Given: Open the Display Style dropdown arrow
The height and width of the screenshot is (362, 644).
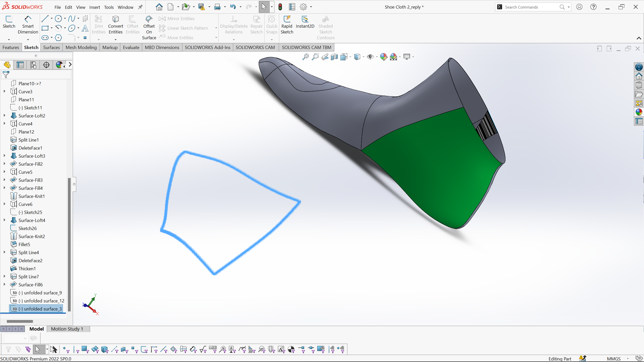Looking at the screenshot, I should 364,57.
